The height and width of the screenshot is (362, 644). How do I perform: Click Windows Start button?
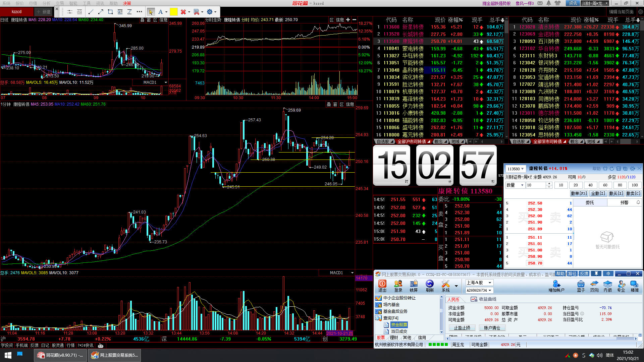(8, 355)
